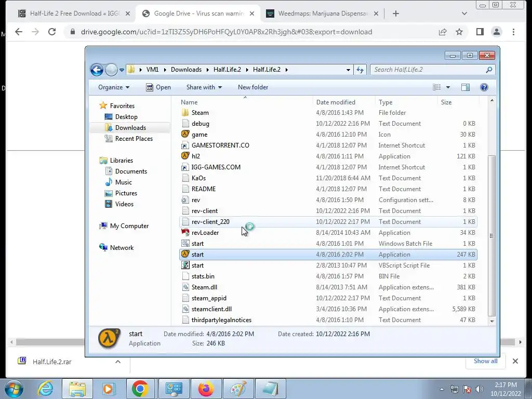Select the Steam.dll file icon
This screenshot has width=532, height=399.
(x=185, y=287)
